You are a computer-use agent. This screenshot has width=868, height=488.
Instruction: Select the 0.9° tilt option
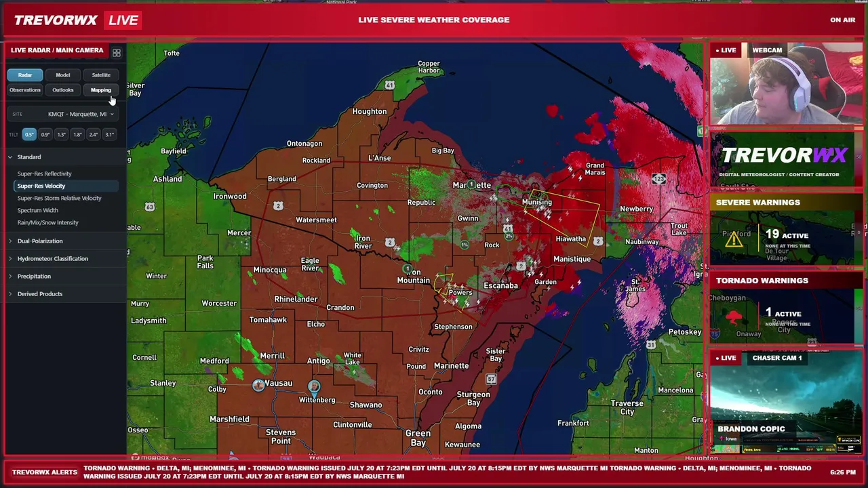click(45, 134)
